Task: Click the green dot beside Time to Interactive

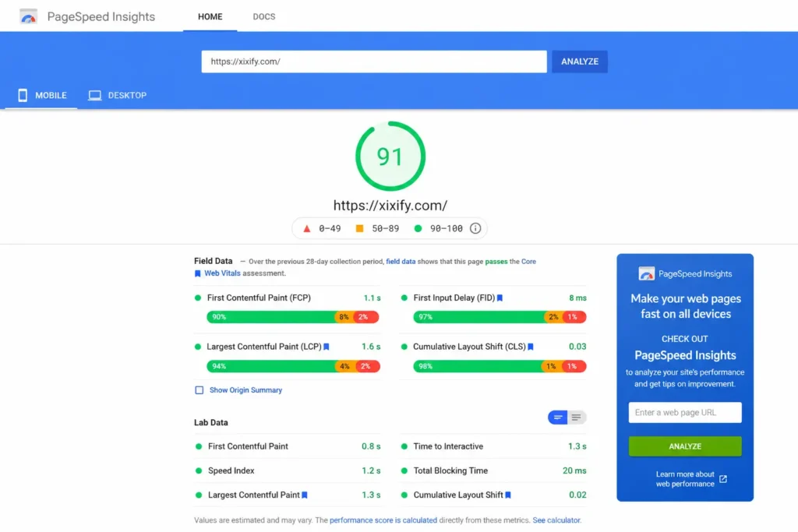Action: point(404,446)
